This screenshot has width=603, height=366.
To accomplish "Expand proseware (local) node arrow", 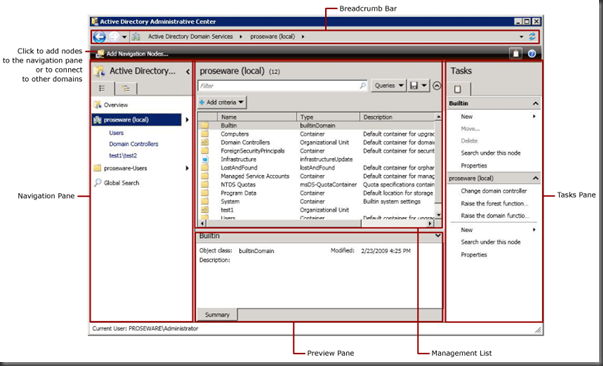I will 187,120.
